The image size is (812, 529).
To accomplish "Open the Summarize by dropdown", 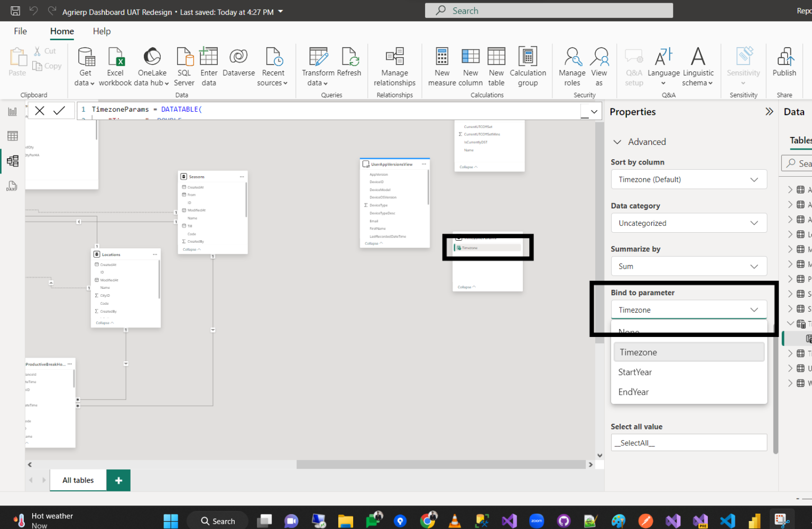I will coord(689,266).
